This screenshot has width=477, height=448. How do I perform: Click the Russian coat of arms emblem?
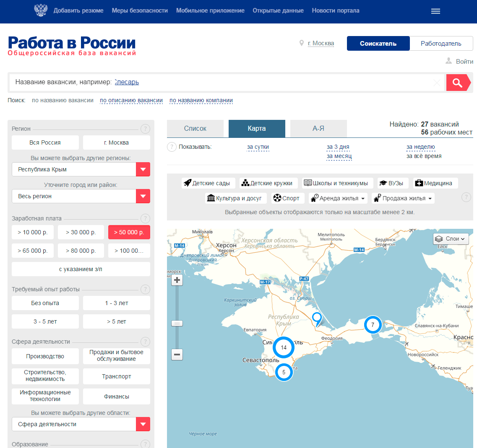(40, 10)
